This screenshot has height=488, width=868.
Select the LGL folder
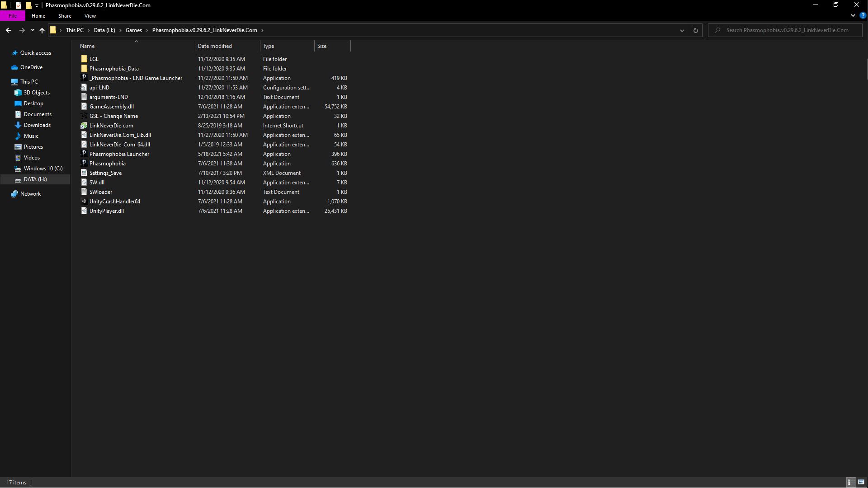94,59
